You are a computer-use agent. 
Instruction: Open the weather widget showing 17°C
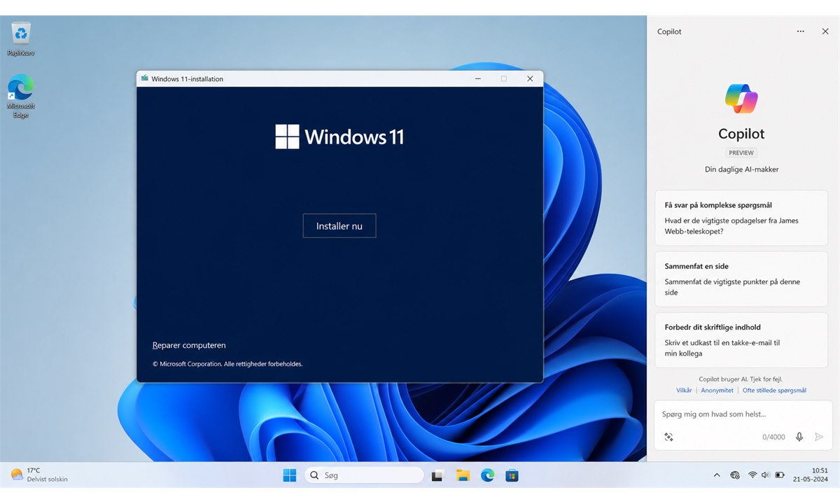40,475
